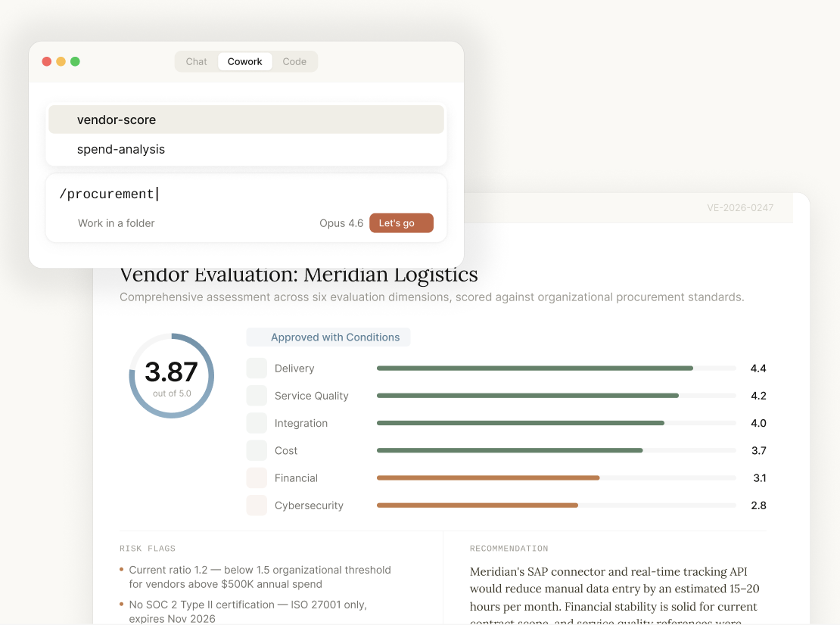Click the Approved with Conditions badge
The width and height of the screenshot is (840, 625).
pos(328,337)
